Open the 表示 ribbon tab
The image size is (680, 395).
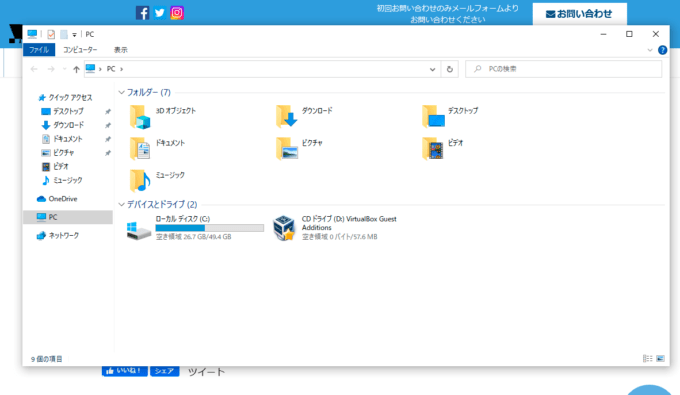tap(121, 50)
